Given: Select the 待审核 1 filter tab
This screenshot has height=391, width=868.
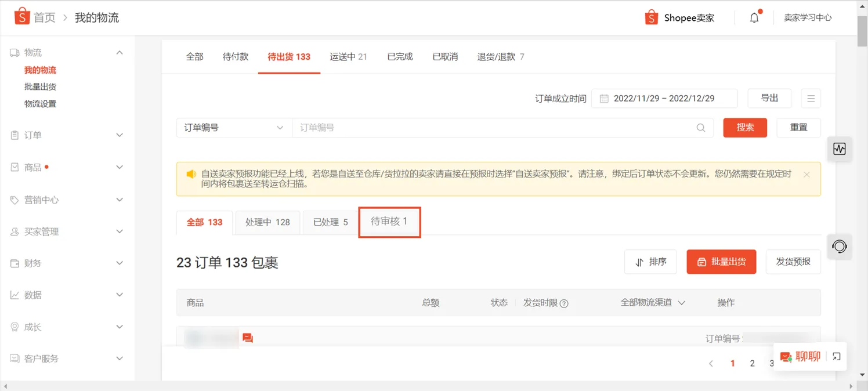Looking at the screenshot, I should tap(389, 222).
